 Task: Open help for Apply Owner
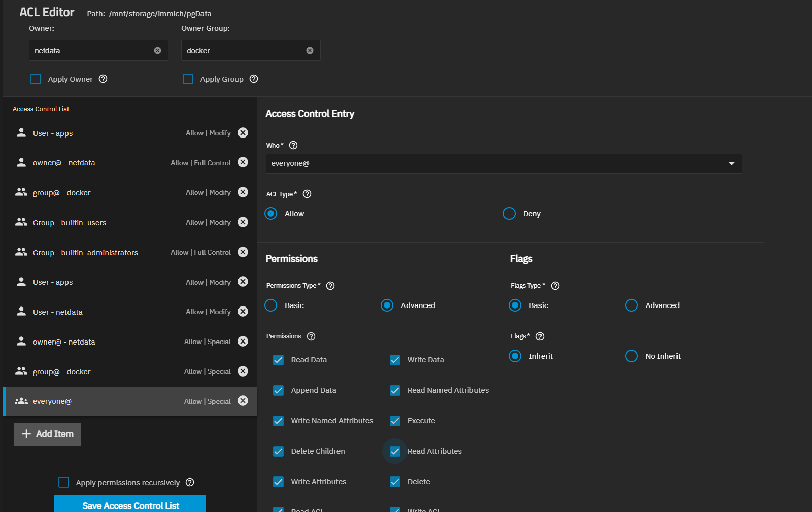tap(103, 79)
